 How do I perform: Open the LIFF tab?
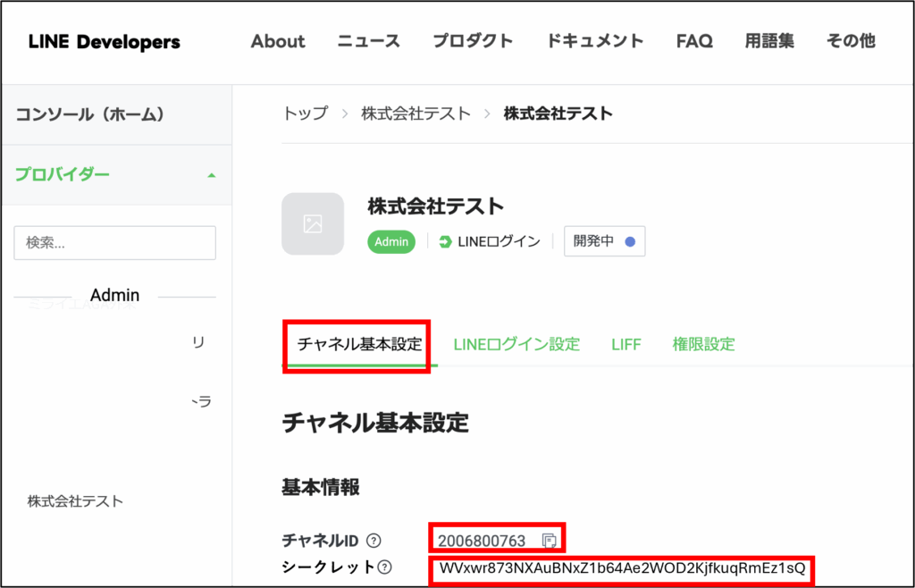pyautogui.click(x=626, y=345)
